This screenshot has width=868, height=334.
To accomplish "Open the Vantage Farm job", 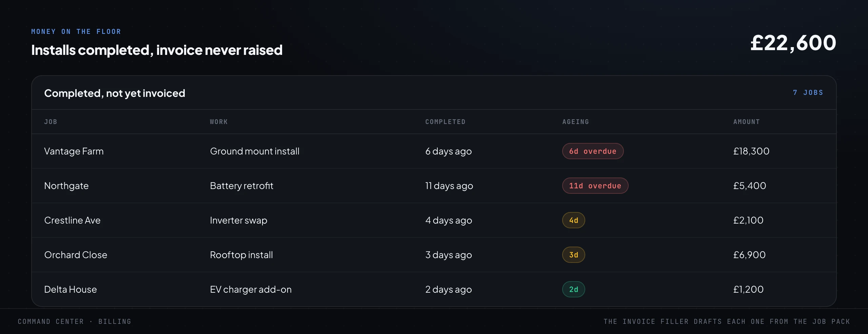I will (x=434, y=151).
